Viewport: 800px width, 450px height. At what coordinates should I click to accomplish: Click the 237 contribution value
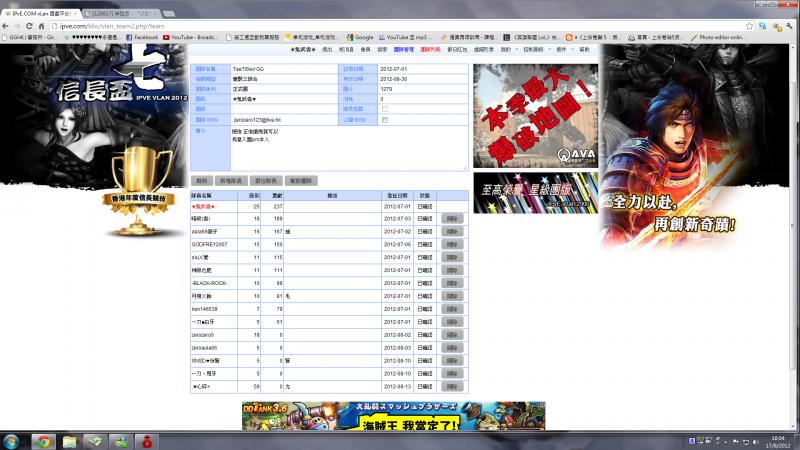pyautogui.click(x=278, y=207)
